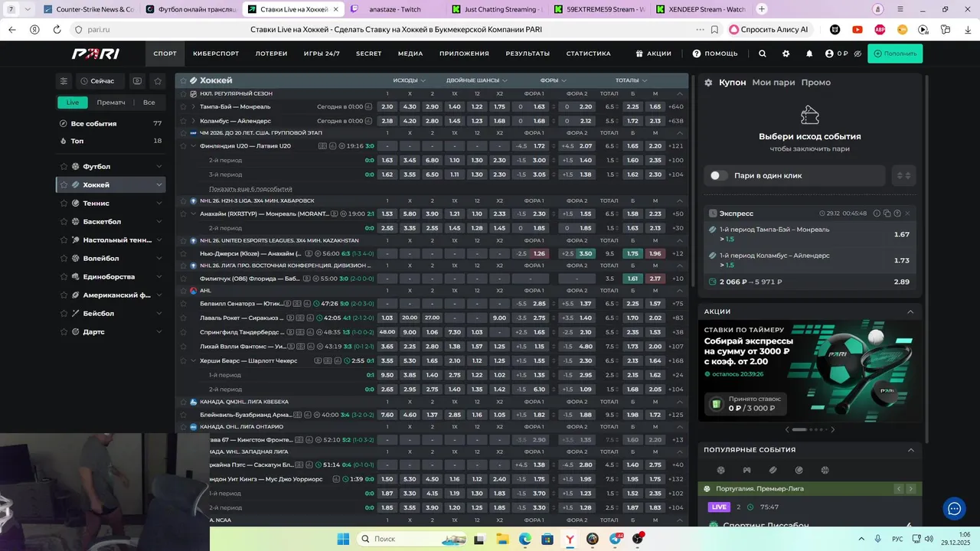
Task: Click the PARI logo
Action: 95,54
